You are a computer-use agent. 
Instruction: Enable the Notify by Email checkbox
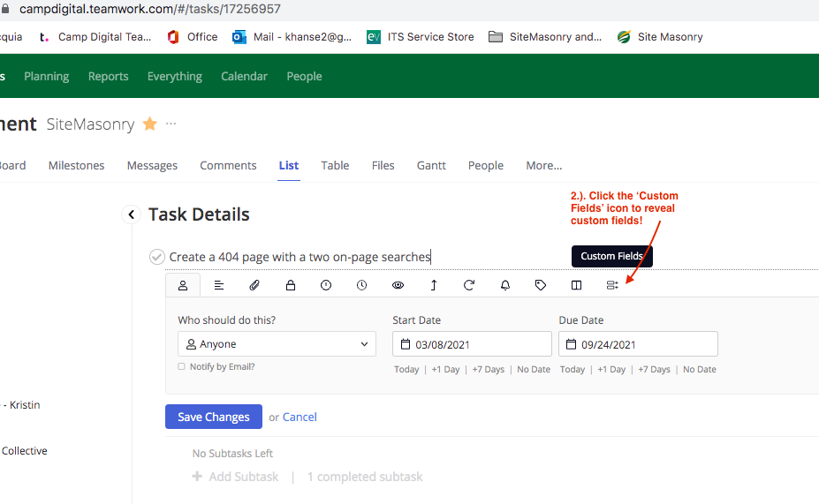coord(182,366)
